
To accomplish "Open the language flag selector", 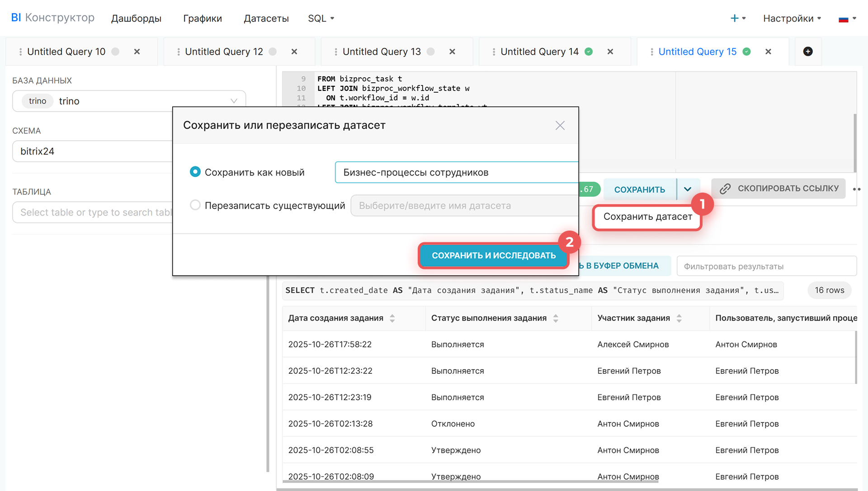I will click(x=847, y=19).
